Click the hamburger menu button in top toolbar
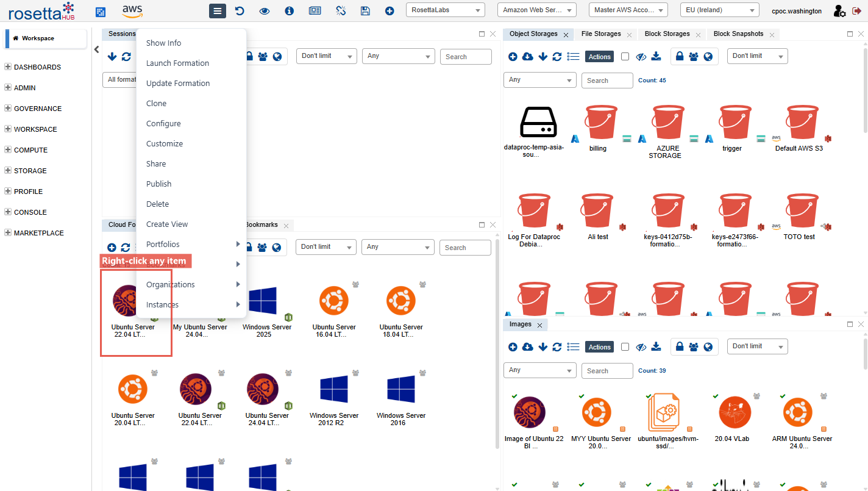The image size is (868, 491). [x=218, y=11]
